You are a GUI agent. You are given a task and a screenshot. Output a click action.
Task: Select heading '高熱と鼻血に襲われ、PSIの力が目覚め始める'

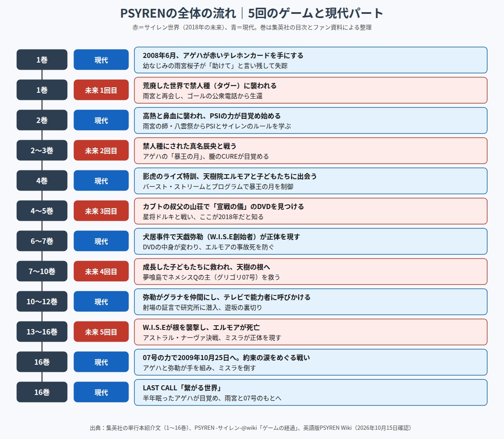(x=212, y=116)
